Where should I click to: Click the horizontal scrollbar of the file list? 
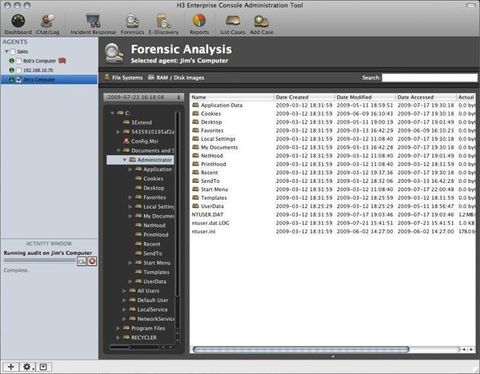tap(301, 349)
